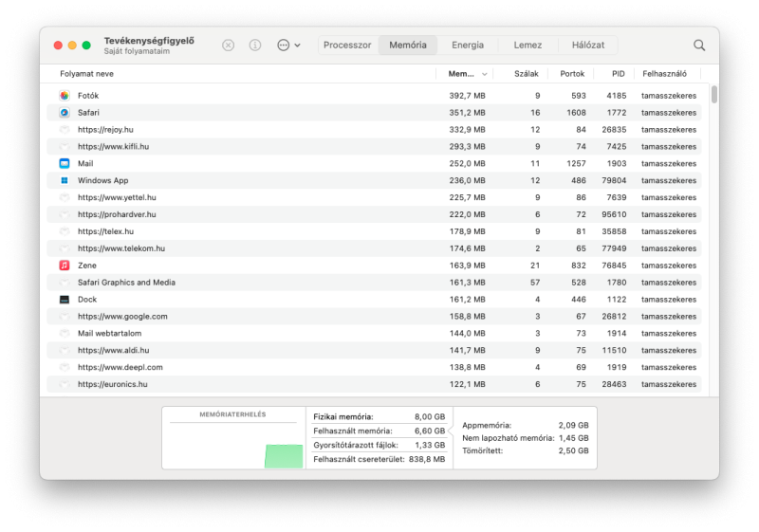Open the more options ellipsis menu

[x=288, y=45]
